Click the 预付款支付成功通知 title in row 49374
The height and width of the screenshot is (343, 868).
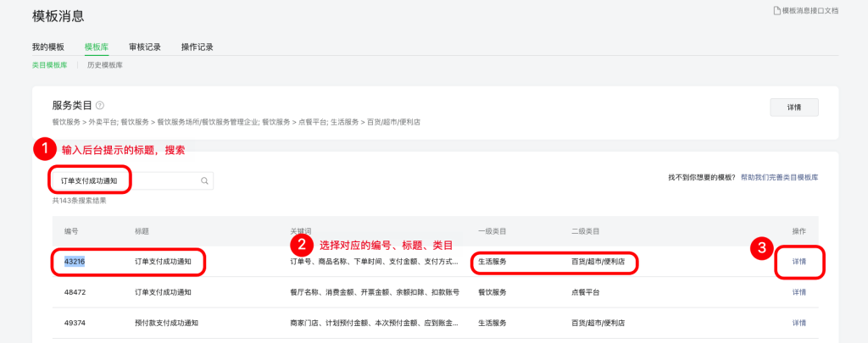[166, 323]
